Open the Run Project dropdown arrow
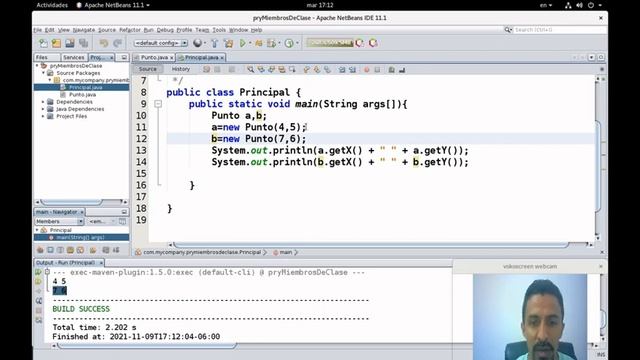This screenshot has height=360, width=640. pos(250,43)
